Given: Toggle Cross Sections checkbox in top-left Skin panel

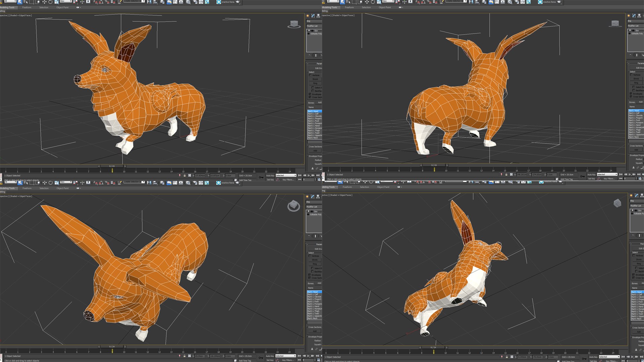Looking at the screenshot, I should 310,97.
